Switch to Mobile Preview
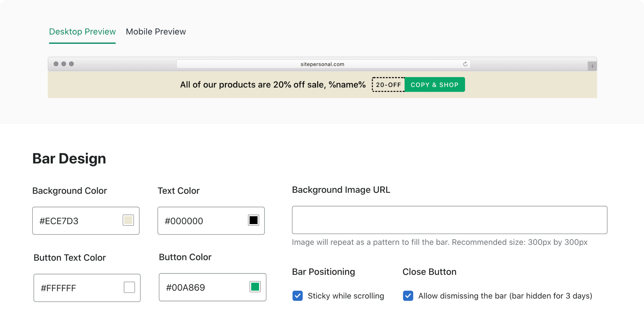The image size is (644, 335). coord(156,31)
